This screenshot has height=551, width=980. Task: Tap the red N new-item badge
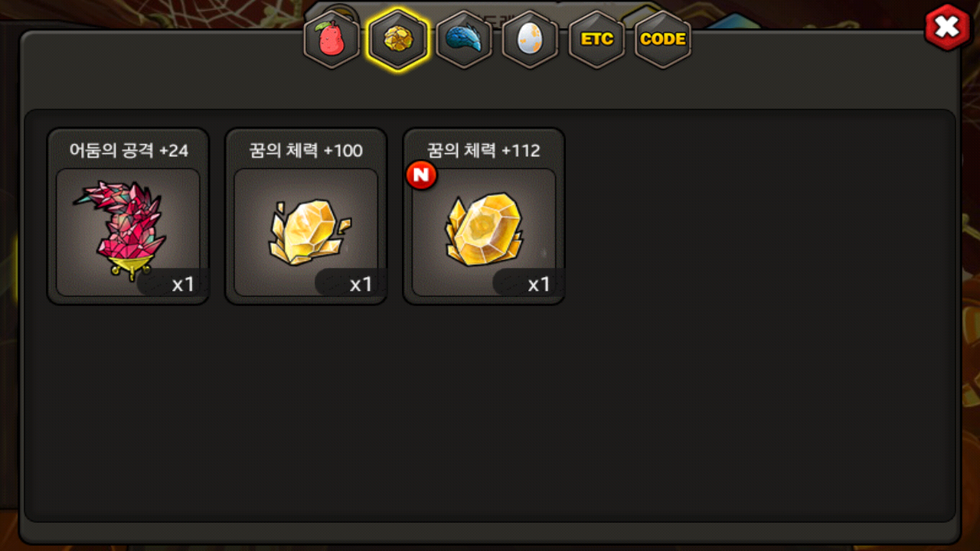421,175
